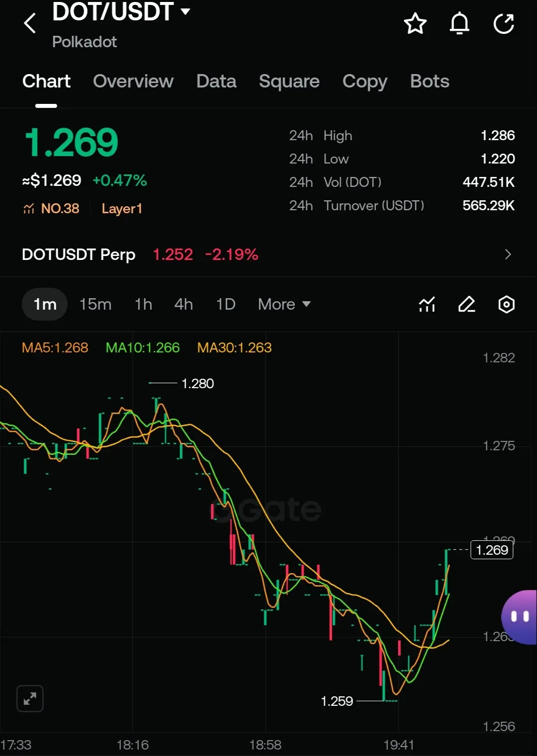Tap large price 1.269 display

pyautogui.click(x=72, y=143)
